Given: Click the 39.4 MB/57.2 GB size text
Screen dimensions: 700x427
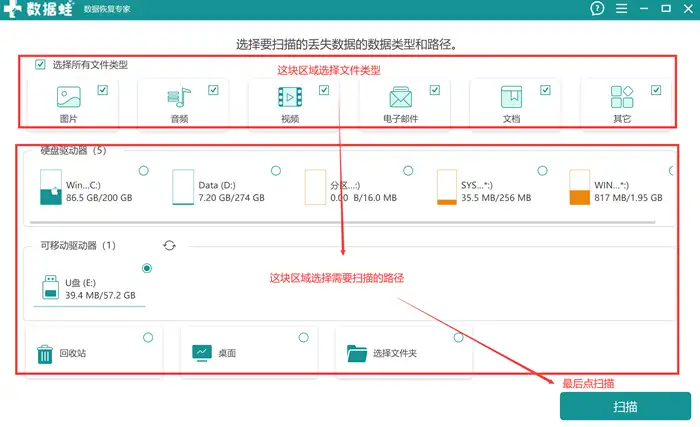Looking at the screenshot, I should point(100,295).
